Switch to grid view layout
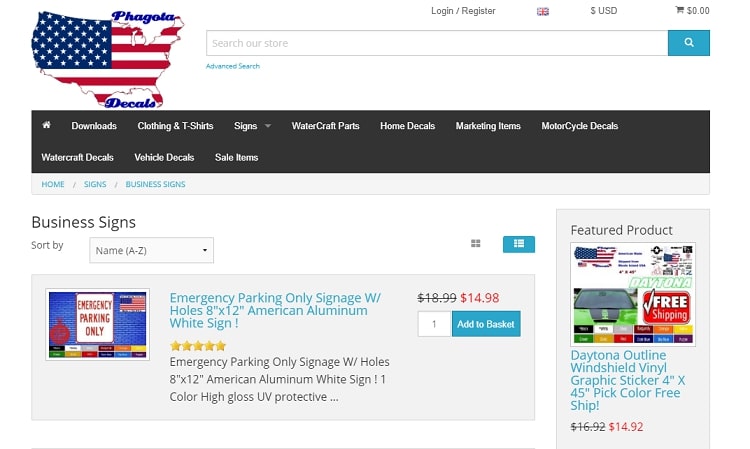This screenshot has height=449, width=750. pos(475,244)
